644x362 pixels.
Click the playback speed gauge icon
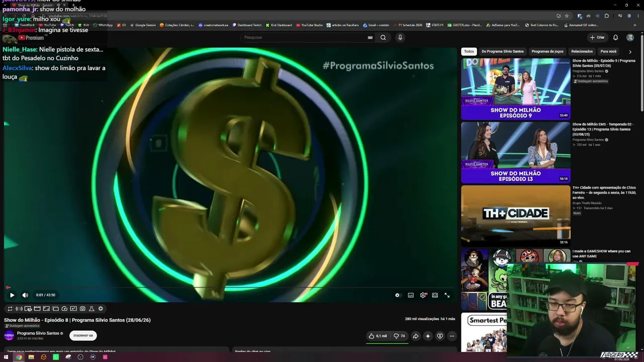click(64, 309)
